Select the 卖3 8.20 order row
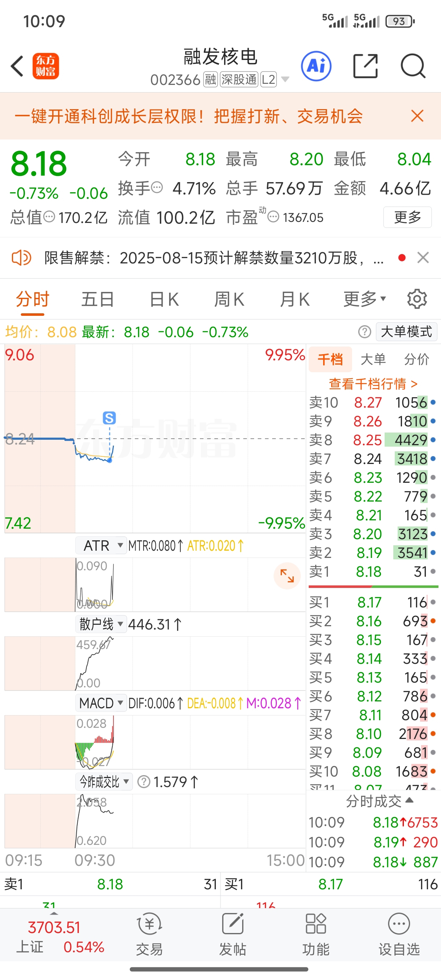The image size is (441, 980). point(373,534)
